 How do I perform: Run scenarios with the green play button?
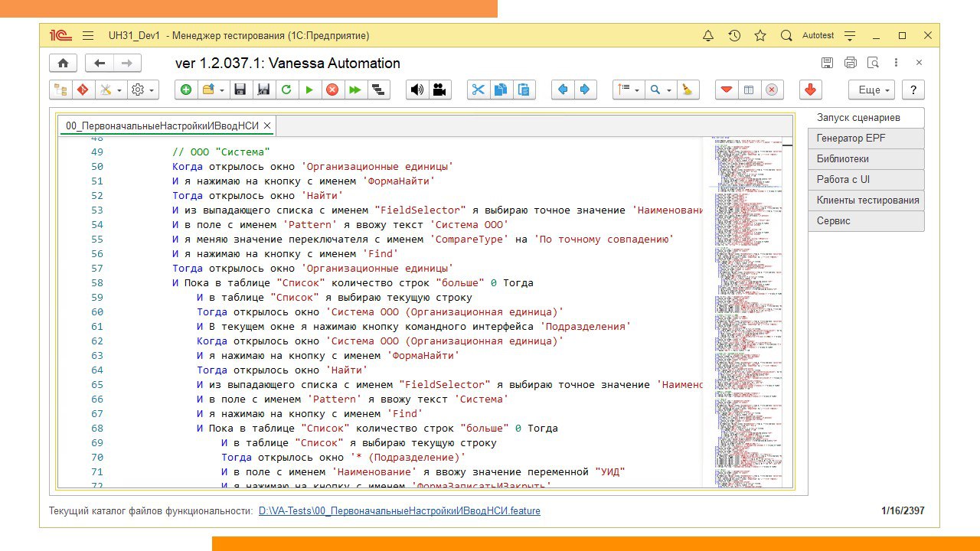point(309,90)
